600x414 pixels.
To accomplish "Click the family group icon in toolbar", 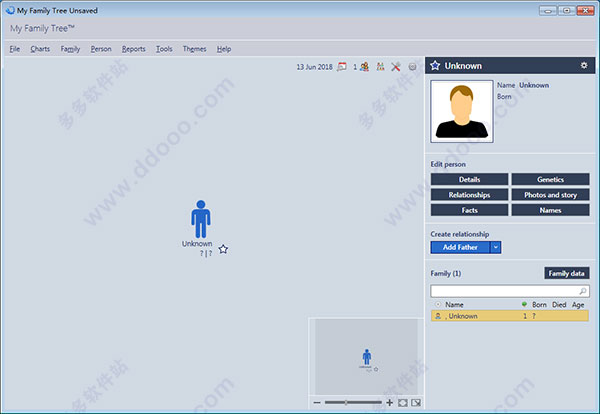I will click(380, 67).
